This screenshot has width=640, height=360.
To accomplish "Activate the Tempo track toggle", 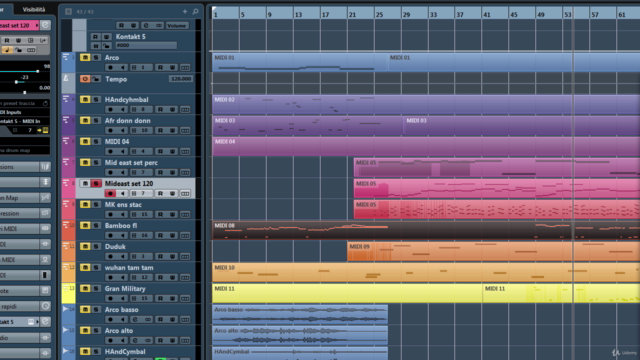I will coord(85,79).
